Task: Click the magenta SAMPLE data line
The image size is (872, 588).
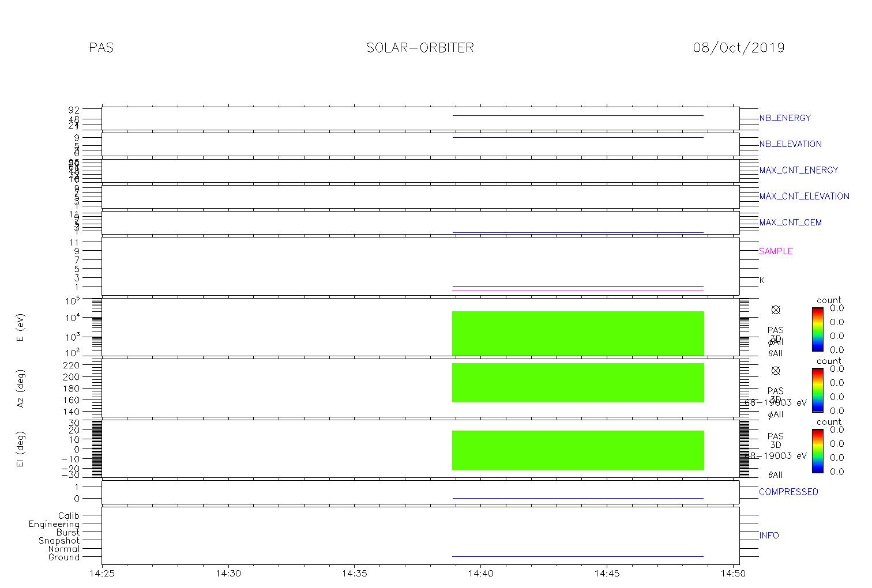Action: coord(578,291)
